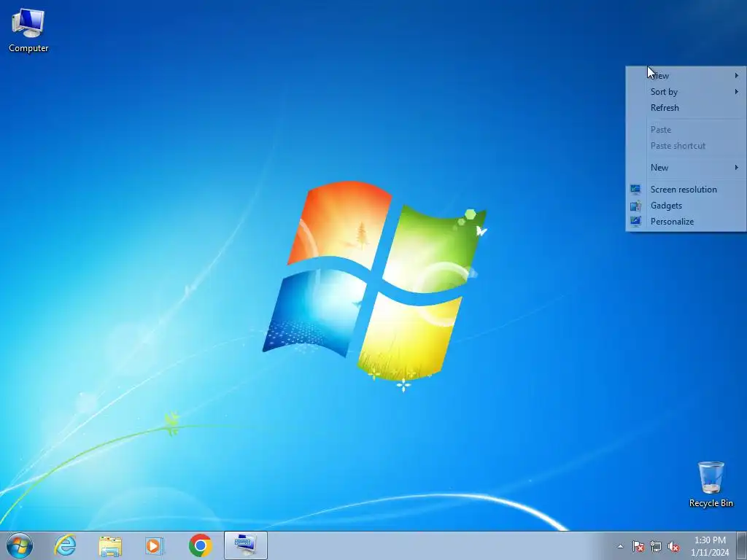Select the Recycle Bin icon
The height and width of the screenshot is (560, 747).
click(x=711, y=484)
